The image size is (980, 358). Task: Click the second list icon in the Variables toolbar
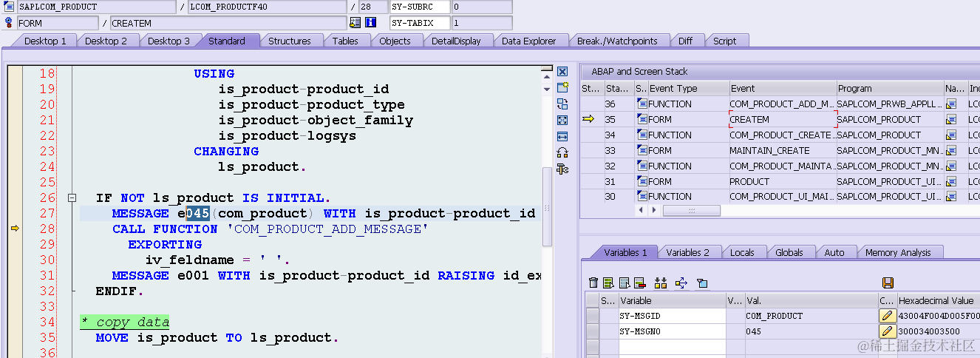click(625, 283)
